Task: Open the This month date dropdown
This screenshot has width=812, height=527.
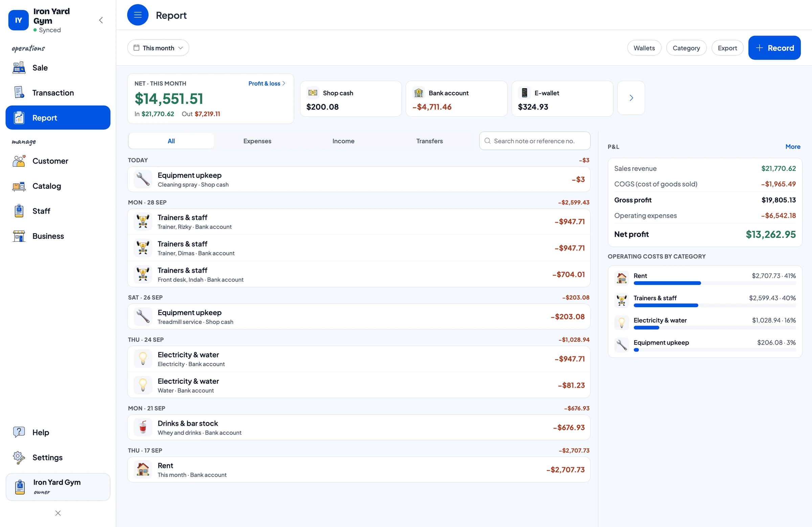Action: tap(158, 48)
